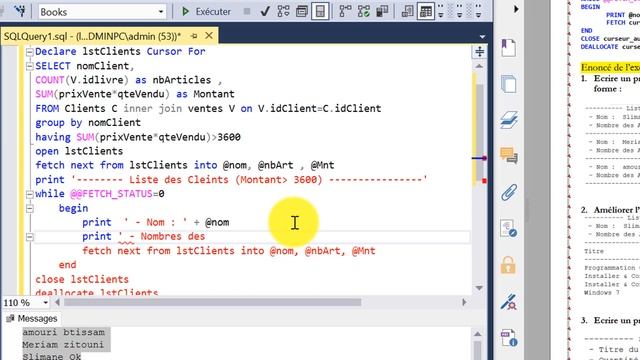This screenshot has width=640, height=360.
Task: Click 'Enoncé de l'ex' highlighted heading in PDF
Action: pos(610,67)
